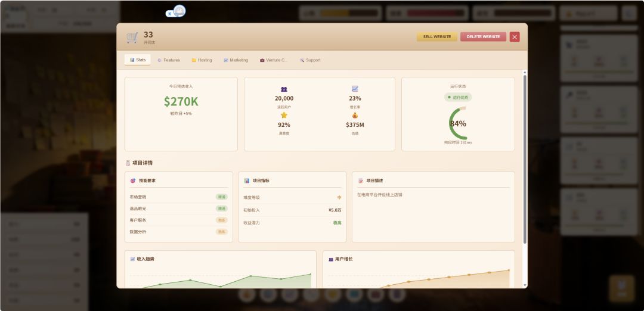This screenshot has width=644, height=311.
Task: Click the 响应时间 181ms text
Action: tap(458, 142)
